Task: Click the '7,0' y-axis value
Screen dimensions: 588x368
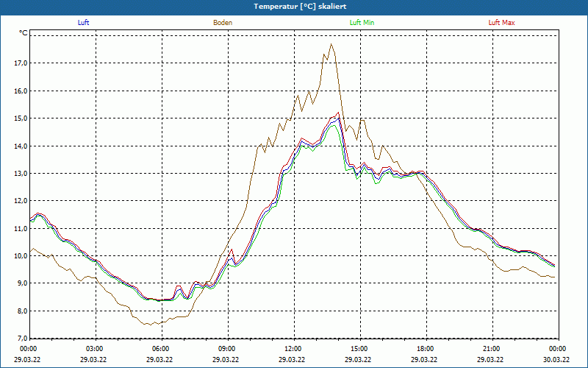Action: (x=22, y=339)
